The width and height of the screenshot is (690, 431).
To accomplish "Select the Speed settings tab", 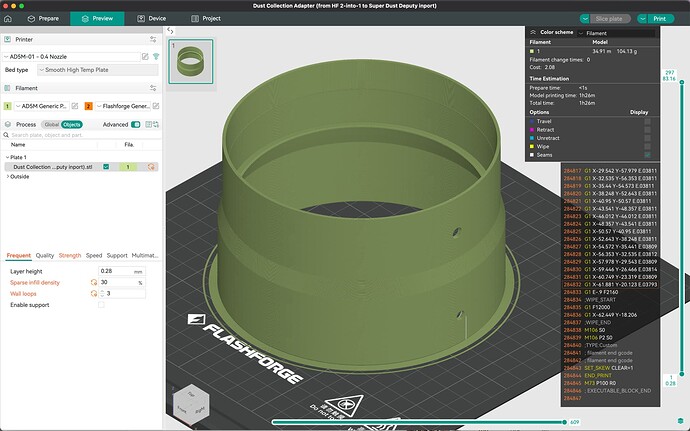I will [94, 255].
